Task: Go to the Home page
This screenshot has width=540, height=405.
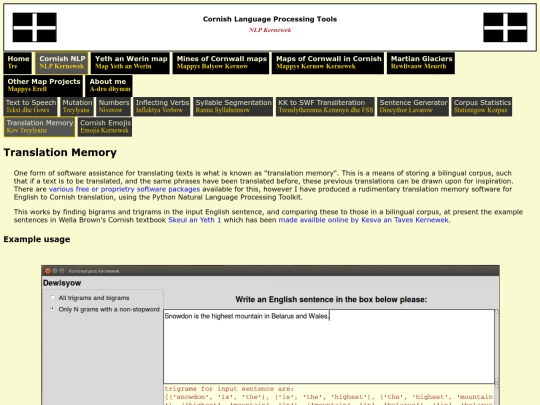Action: pos(18,63)
